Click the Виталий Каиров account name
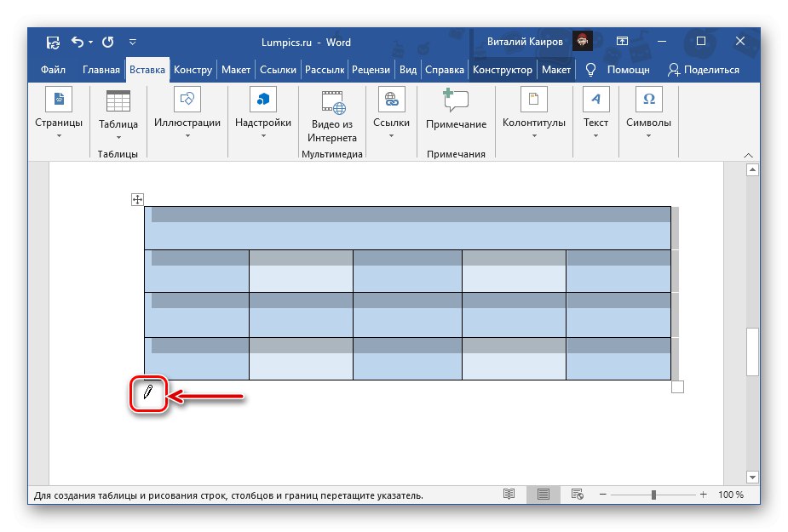This screenshot has height=532, width=788. click(525, 42)
